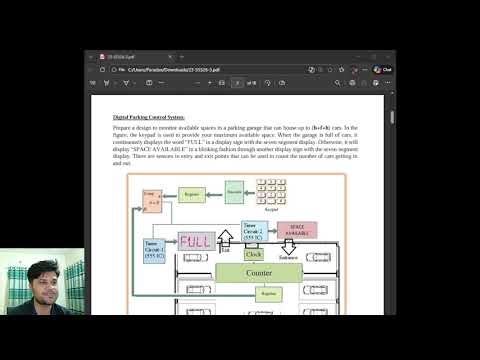Click the print PDF icon
This screenshot has height=360, width=480.
click(352, 83)
